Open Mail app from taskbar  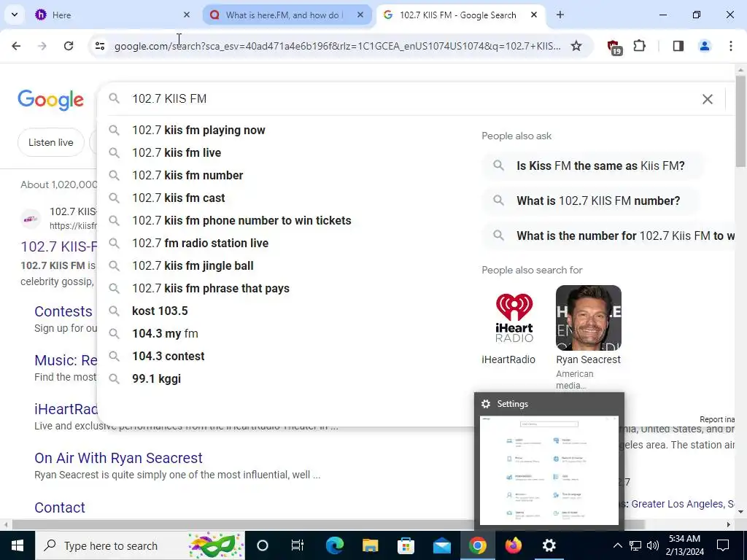[x=441, y=545]
